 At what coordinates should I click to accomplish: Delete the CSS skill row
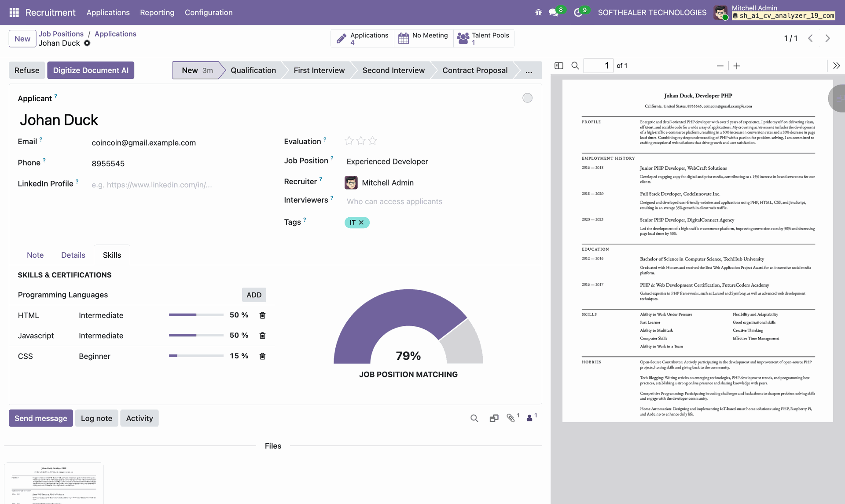click(x=262, y=356)
